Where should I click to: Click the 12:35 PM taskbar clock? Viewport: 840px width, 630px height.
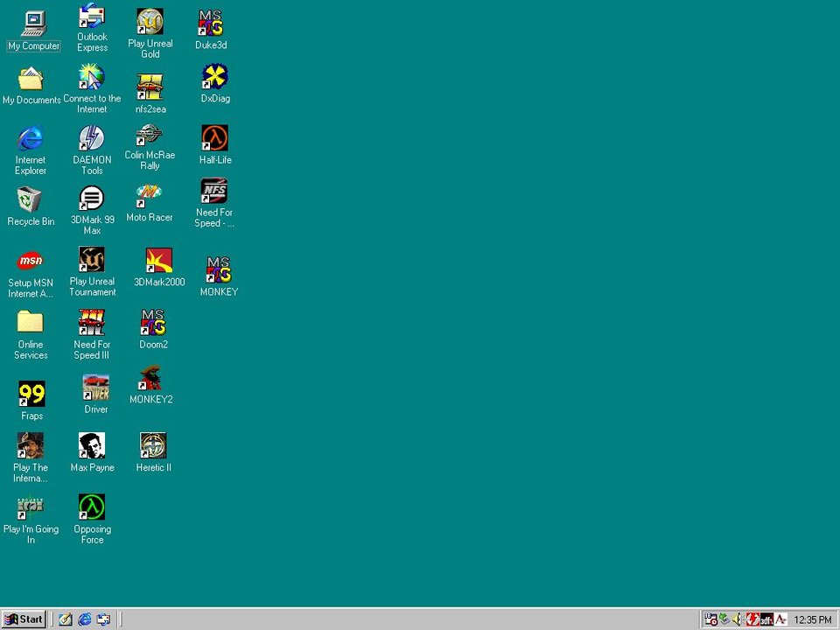pyautogui.click(x=813, y=619)
